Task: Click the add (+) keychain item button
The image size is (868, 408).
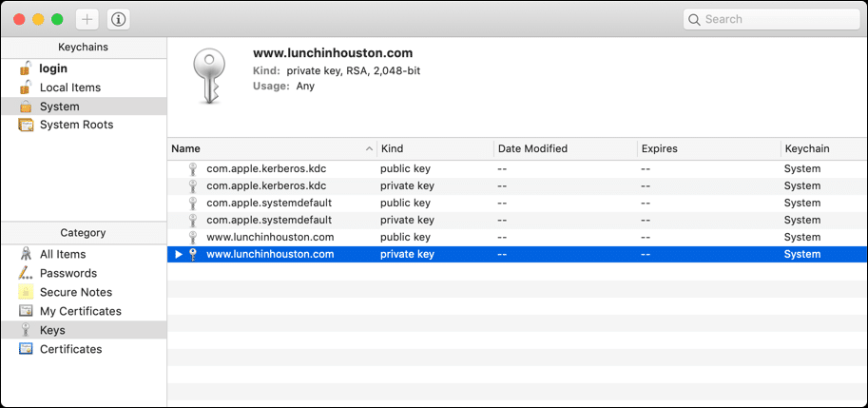Action: pyautogui.click(x=87, y=19)
